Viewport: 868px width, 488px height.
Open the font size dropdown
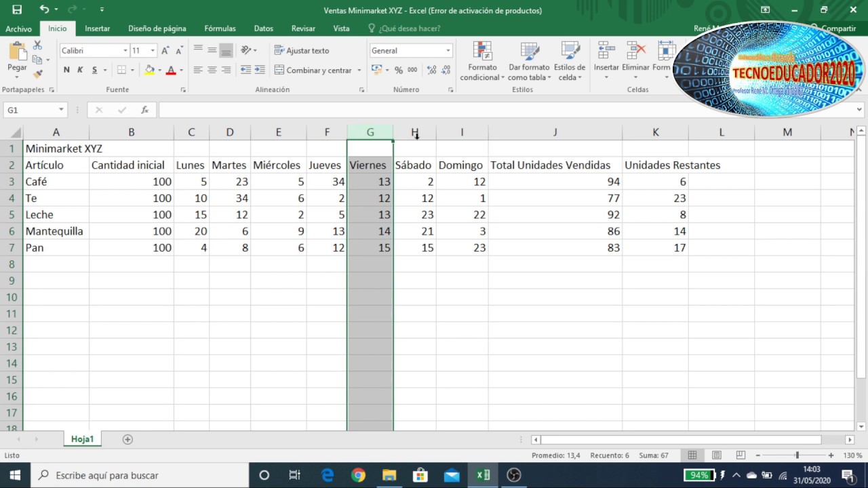[153, 51]
